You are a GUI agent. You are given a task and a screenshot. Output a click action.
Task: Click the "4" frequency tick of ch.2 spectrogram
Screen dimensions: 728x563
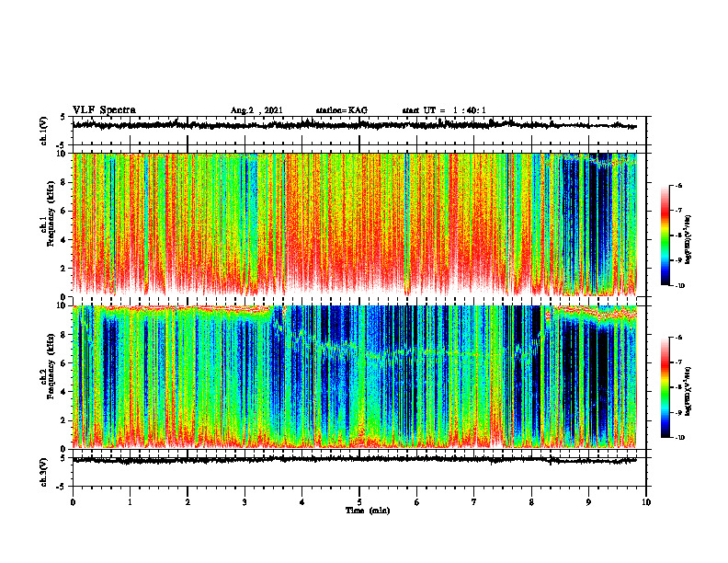[65, 392]
